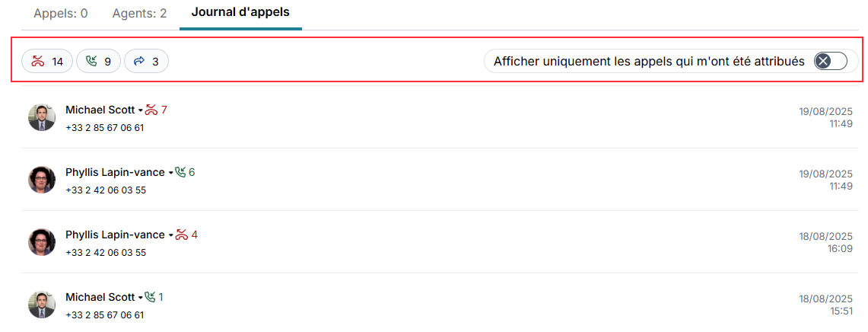Image resolution: width=868 pixels, height=332 pixels.
Task: Expand Michael Scott dropdown with 7 missed calls
Action: click(x=141, y=111)
